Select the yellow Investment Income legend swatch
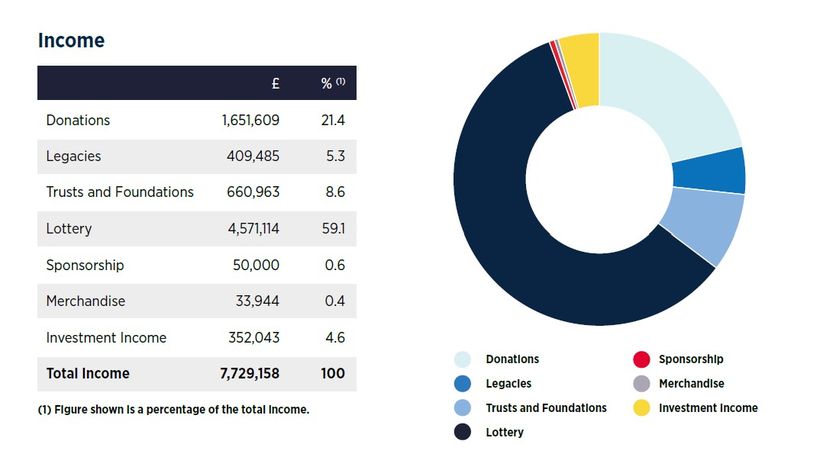The image size is (820, 466). (x=641, y=408)
